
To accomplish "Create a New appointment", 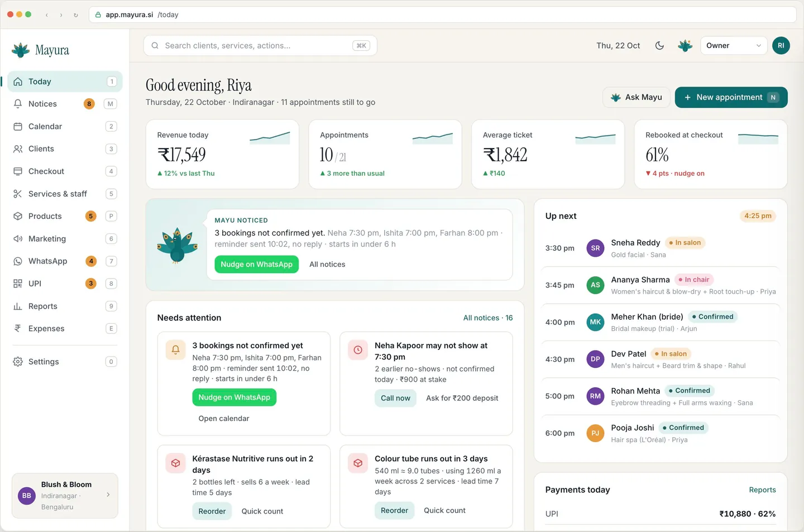I will coord(731,97).
